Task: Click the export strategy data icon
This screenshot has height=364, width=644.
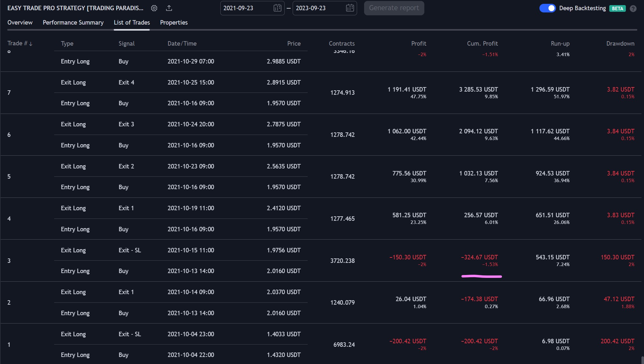Action: [x=169, y=8]
